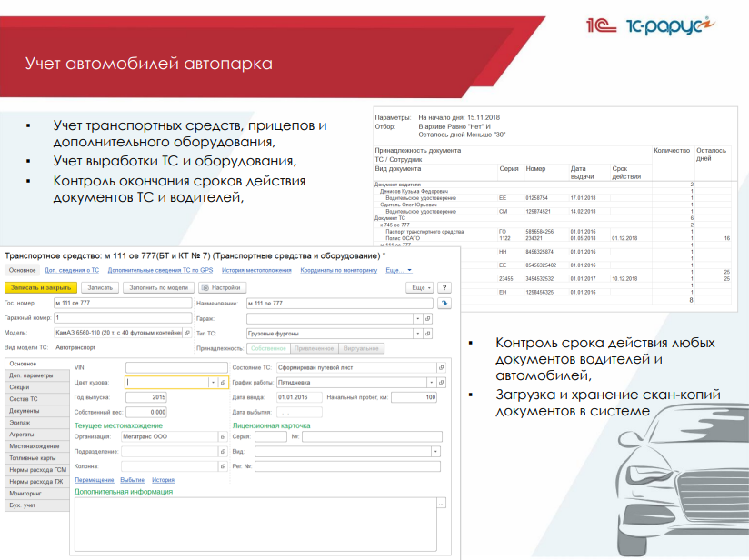Click the blue arrow icon beside Наименование
Image resolution: width=749 pixels, height=560 pixels.
pos(444,303)
